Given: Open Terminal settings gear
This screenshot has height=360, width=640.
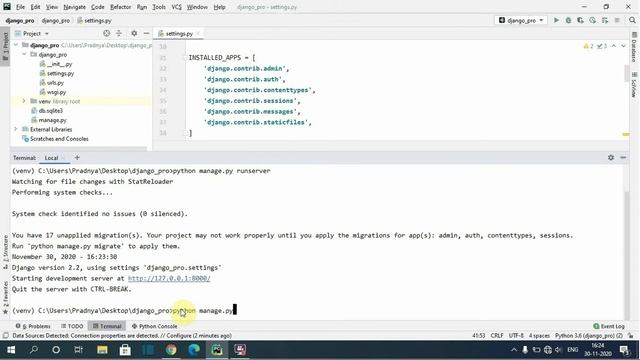Looking at the screenshot, I should [611, 158].
